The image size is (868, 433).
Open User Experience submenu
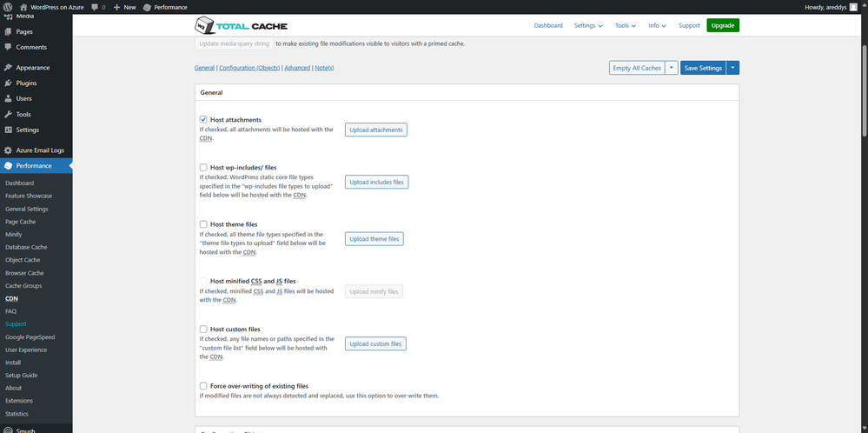coord(25,350)
